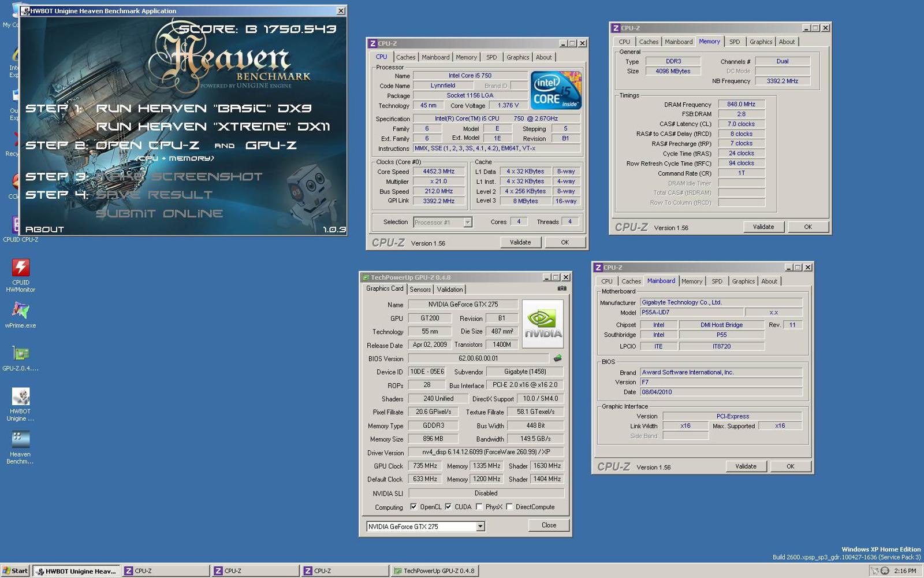Click the Intel Core i5 logo in CPU-Z
Image resolution: width=924 pixels, height=578 pixels.
tap(556, 90)
